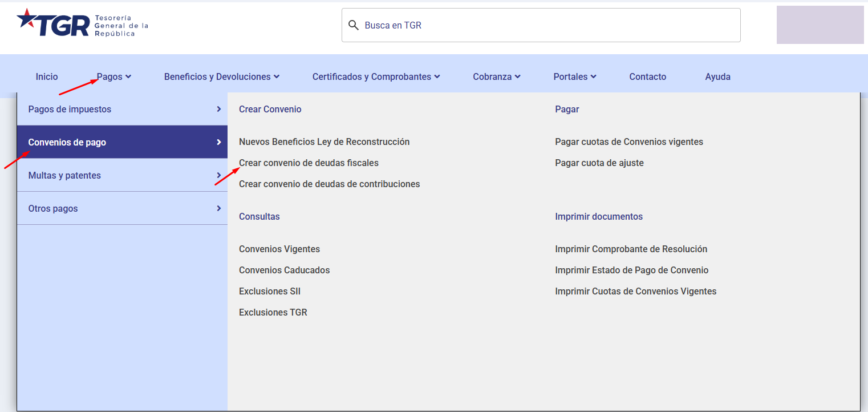The image size is (868, 412).
Task: Open Imprimir Cuotas de Convenios Vigentes
Action: click(x=636, y=291)
